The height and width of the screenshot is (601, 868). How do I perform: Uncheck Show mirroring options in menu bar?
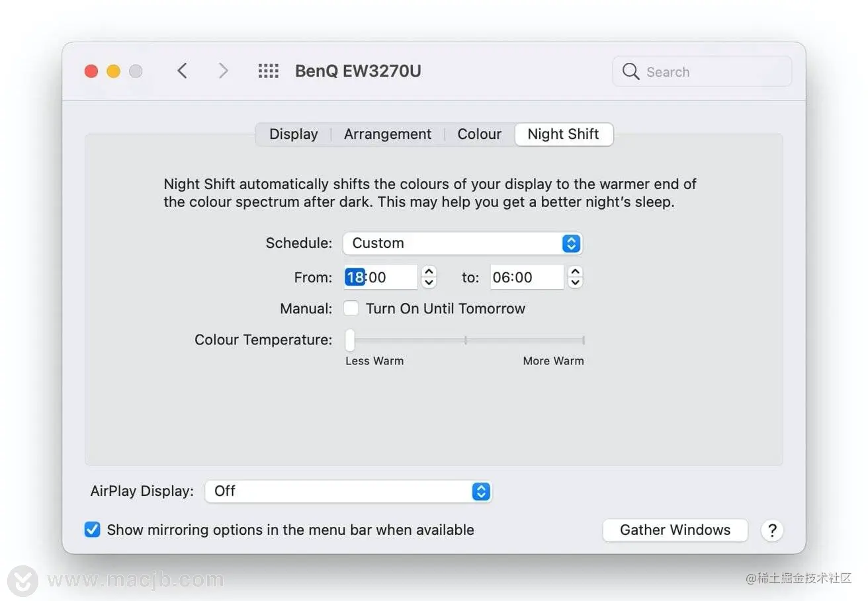[x=93, y=530]
